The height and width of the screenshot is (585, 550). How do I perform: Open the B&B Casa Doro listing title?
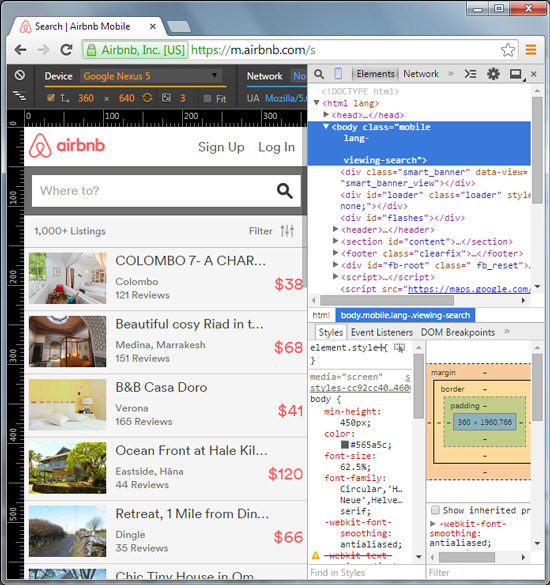click(161, 387)
